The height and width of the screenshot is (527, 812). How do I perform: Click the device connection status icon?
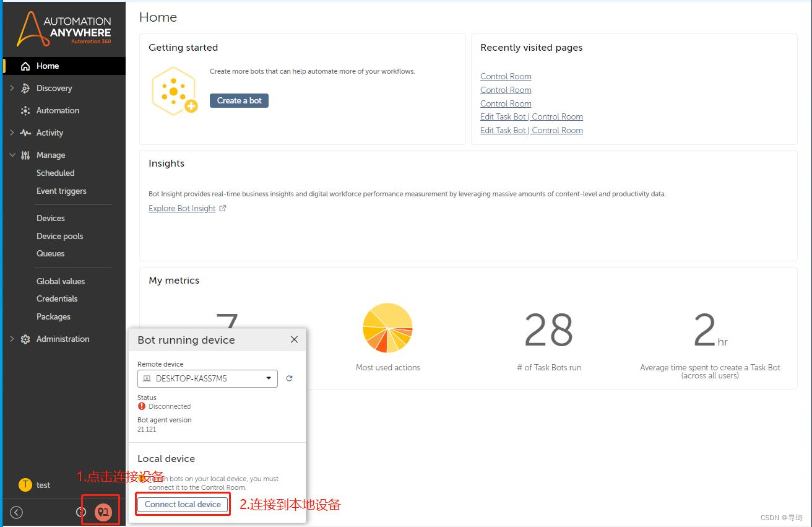[x=103, y=512]
